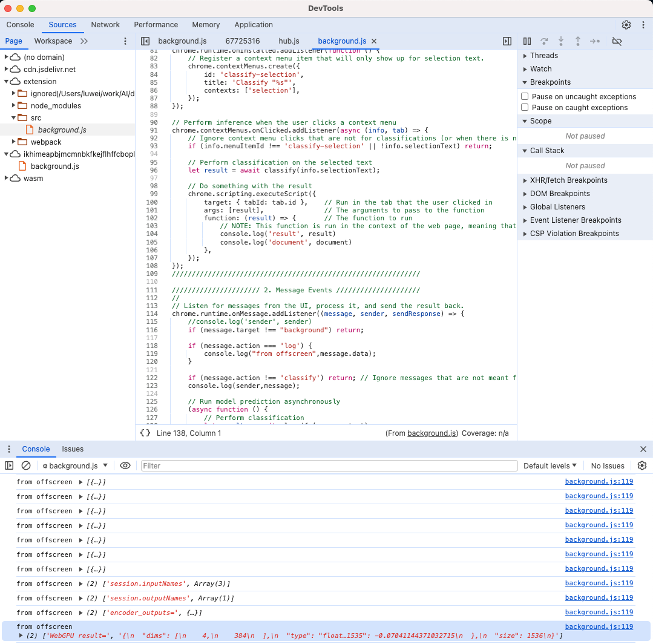
Task: Click No Issues in the console toolbar
Action: click(x=607, y=465)
